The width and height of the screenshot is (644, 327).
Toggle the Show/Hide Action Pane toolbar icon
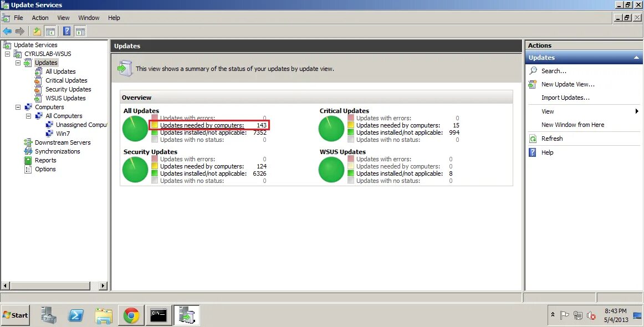click(80, 31)
